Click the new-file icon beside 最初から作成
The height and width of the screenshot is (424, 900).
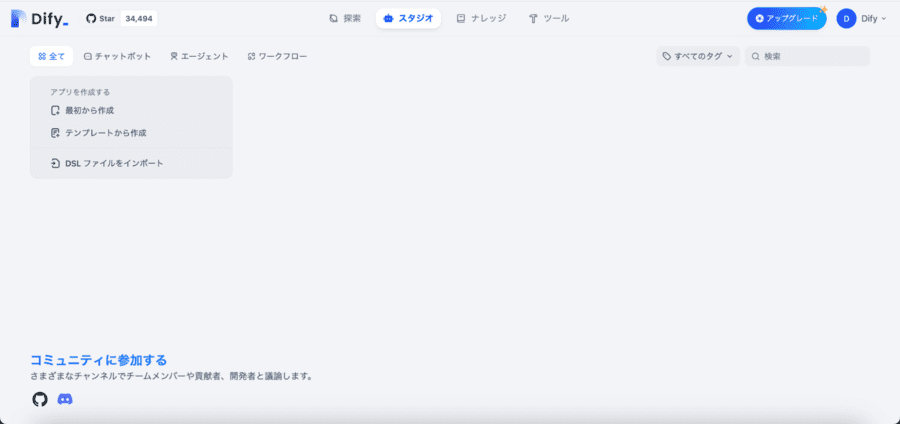coord(55,110)
